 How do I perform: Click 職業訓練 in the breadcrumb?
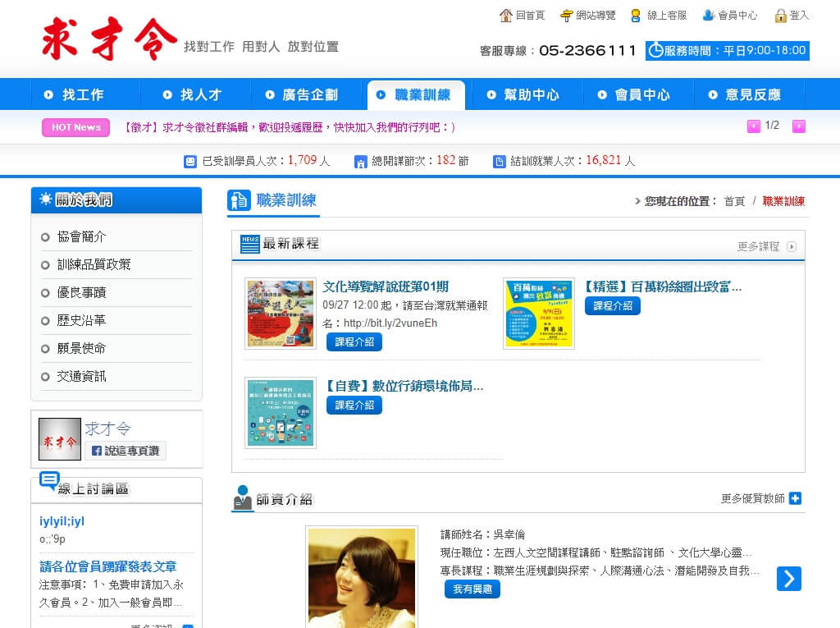coord(783,201)
